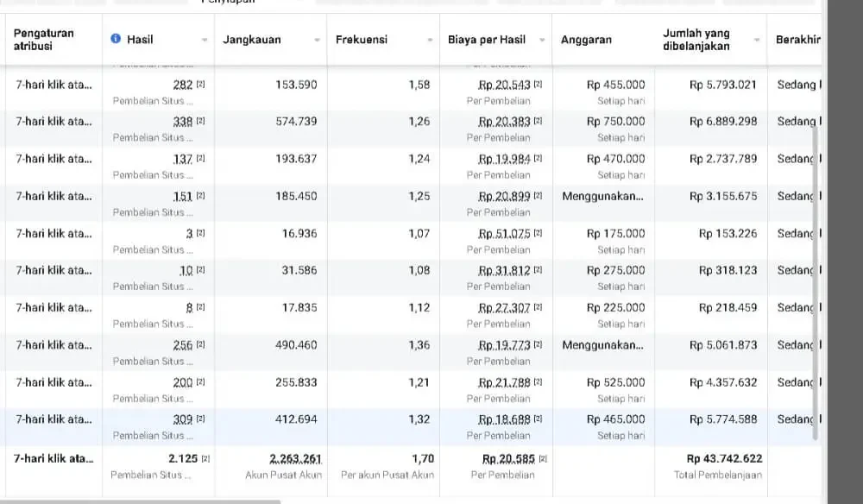Open the Frekuensi column dropdown arrow
This screenshot has height=504, width=863.
[x=430, y=41]
